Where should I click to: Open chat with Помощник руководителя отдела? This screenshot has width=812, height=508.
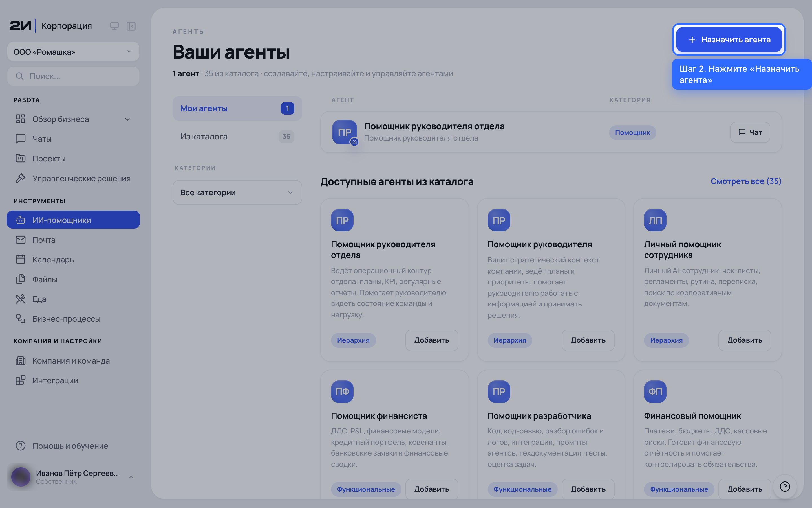(x=750, y=132)
